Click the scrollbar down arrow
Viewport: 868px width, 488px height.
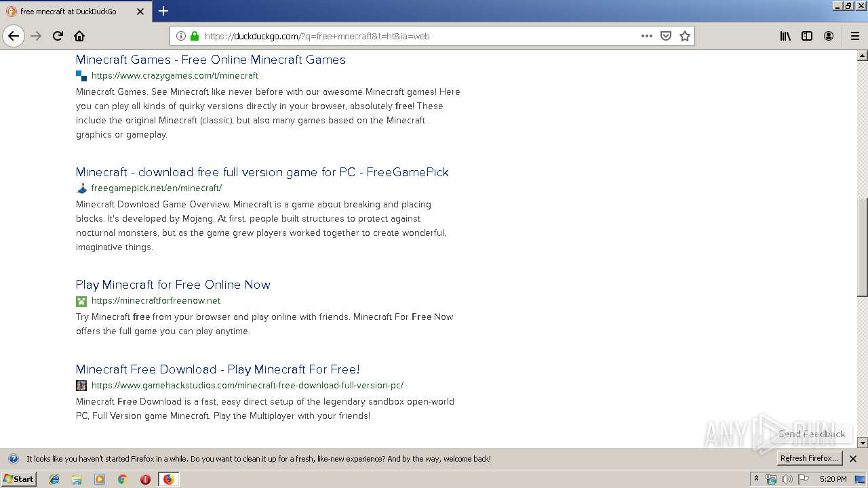(863, 443)
